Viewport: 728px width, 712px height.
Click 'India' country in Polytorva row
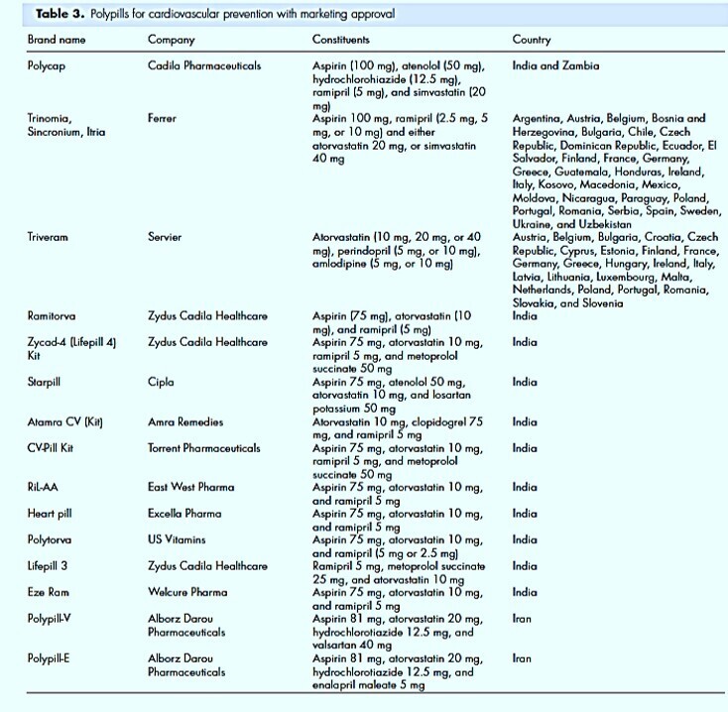[x=525, y=539]
